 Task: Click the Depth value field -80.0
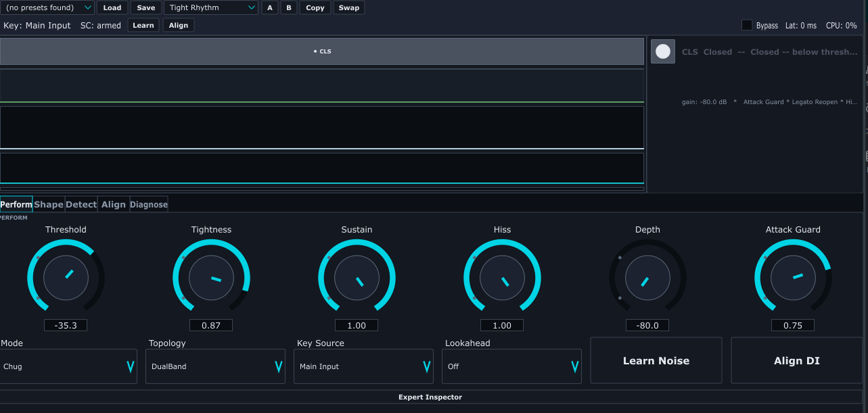pyautogui.click(x=647, y=325)
